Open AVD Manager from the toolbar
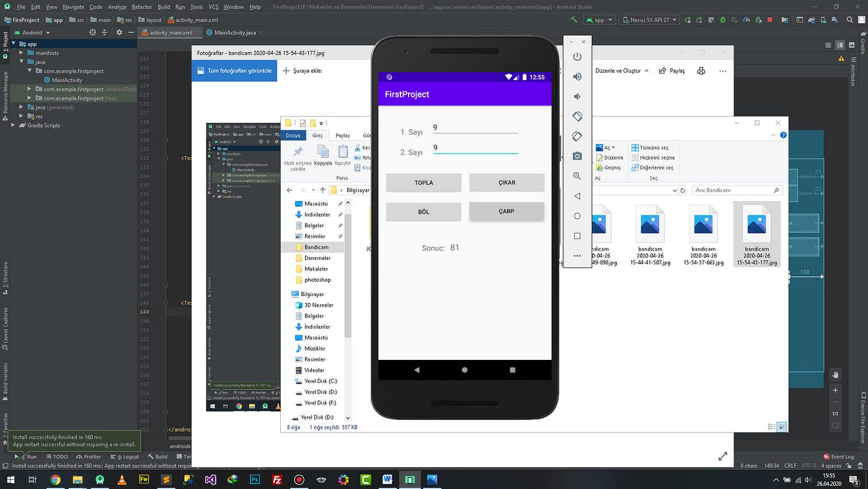Screen dimensions: 868x489 click(x=823, y=19)
